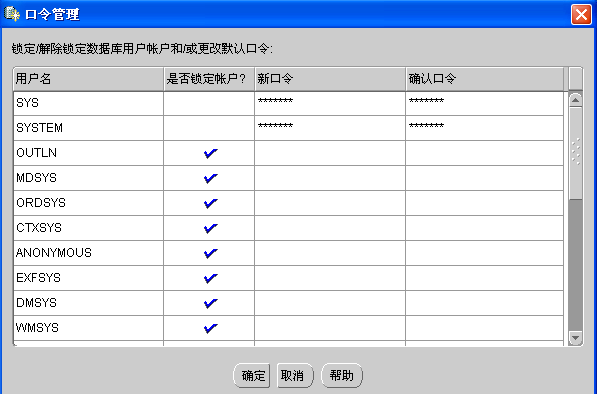Screen dimensions: 597x394
Task: Uncheck the lock checkmark for OUTLN
Action: tap(210, 153)
